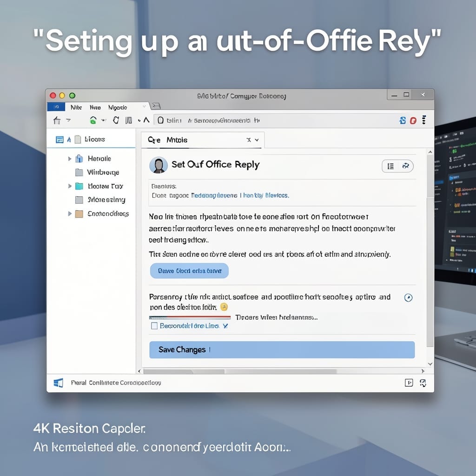Click the gray folder icon beside Mdoessimy
Screen dimensions: 476x476
pos(79,200)
